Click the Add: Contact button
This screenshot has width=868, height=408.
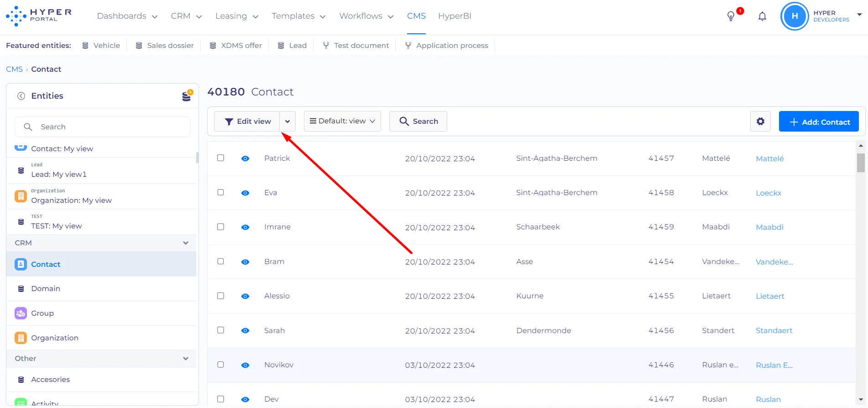(x=819, y=122)
